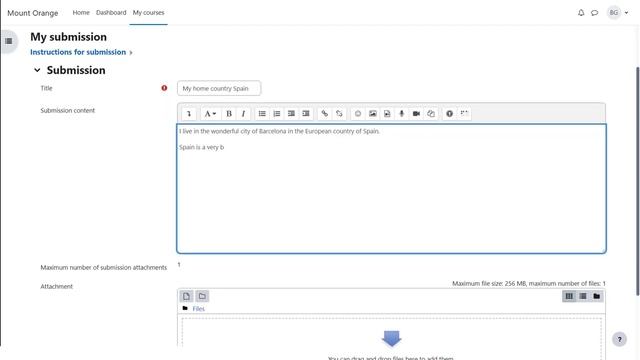Click the page vertical scrollbar
This screenshot has height=360, width=640.
click(637, 181)
